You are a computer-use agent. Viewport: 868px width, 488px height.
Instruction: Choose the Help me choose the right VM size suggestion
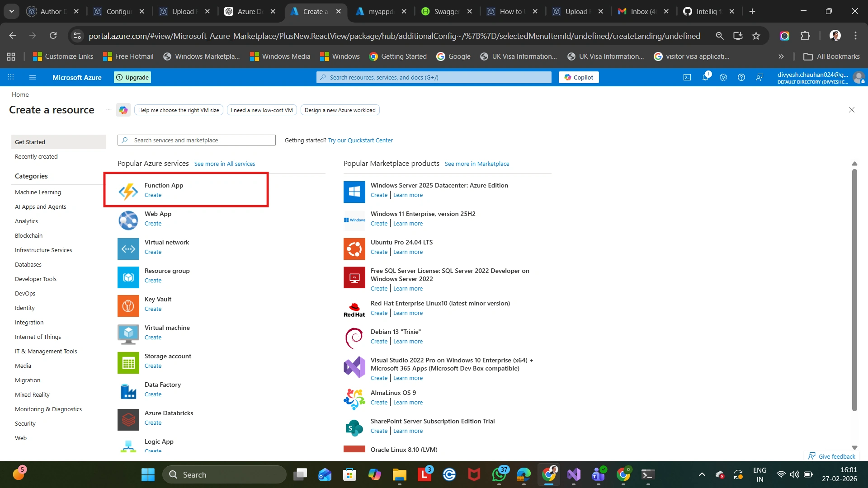(179, 110)
